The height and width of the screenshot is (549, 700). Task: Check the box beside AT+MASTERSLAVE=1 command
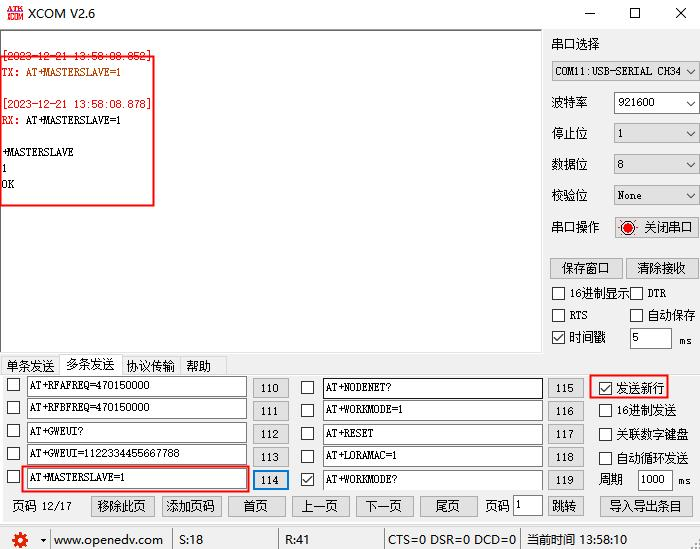(x=13, y=476)
